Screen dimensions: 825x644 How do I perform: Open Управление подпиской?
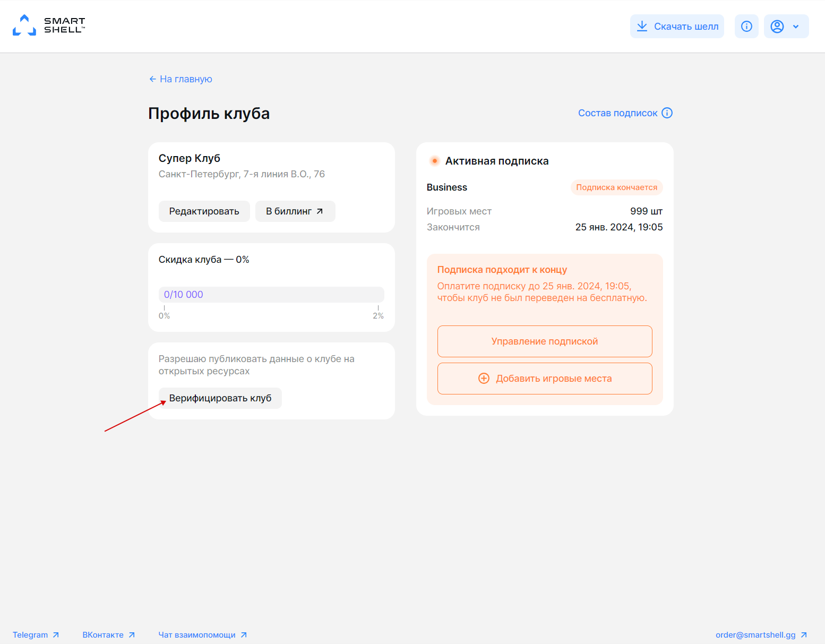click(x=545, y=341)
